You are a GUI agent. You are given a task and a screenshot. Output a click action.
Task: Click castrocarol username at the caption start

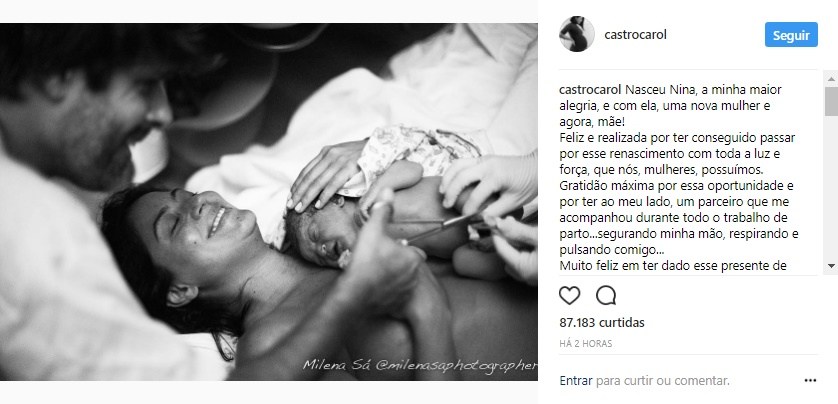tap(589, 90)
